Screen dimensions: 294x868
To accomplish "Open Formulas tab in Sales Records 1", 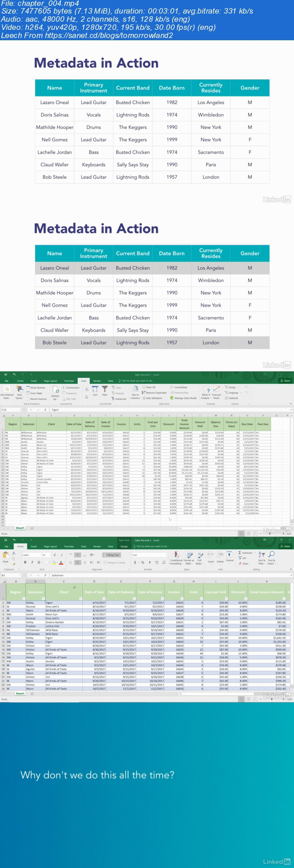I will click(x=69, y=381).
